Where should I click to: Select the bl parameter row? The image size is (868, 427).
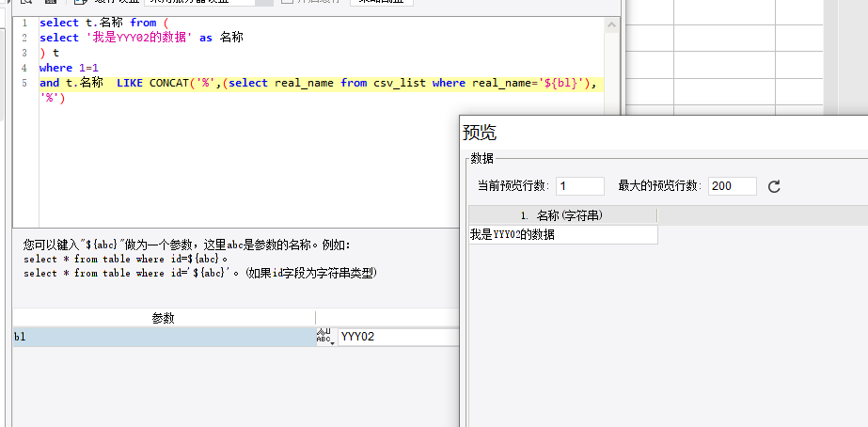click(165, 337)
